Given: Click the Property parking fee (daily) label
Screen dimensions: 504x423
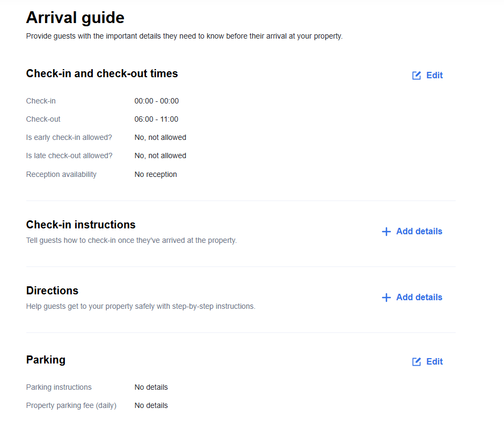Looking at the screenshot, I should (71, 405).
